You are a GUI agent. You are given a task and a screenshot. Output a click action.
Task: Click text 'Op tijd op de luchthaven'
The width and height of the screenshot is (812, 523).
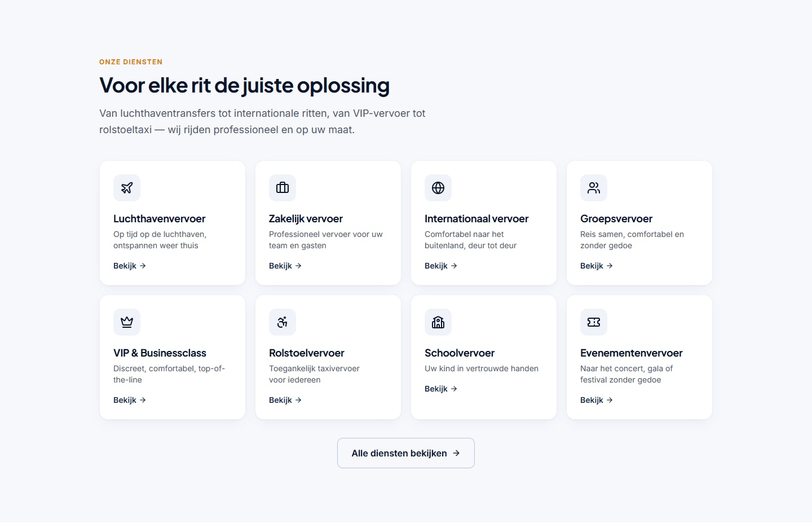click(160, 234)
